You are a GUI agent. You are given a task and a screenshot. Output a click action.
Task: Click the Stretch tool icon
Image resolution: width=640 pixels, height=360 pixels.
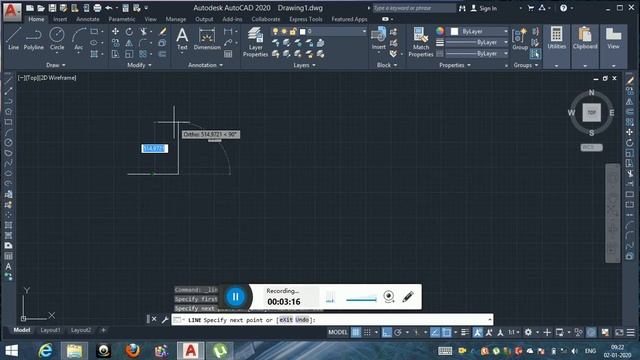pos(116,54)
